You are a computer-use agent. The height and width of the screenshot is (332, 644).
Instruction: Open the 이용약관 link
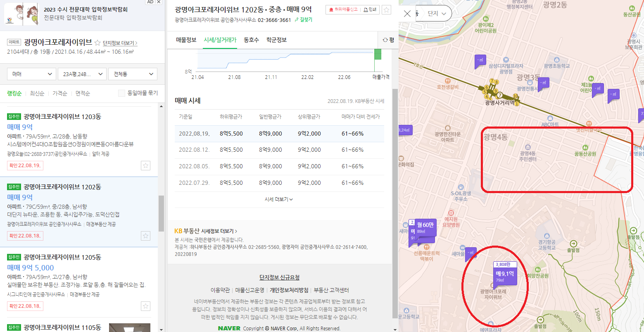pyautogui.click(x=220, y=290)
